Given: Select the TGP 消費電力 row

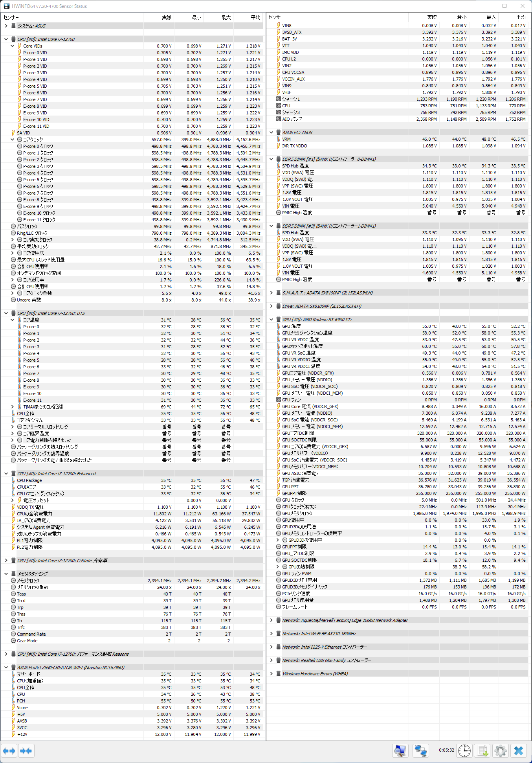Looking at the screenshot, I should coord(397,480).
